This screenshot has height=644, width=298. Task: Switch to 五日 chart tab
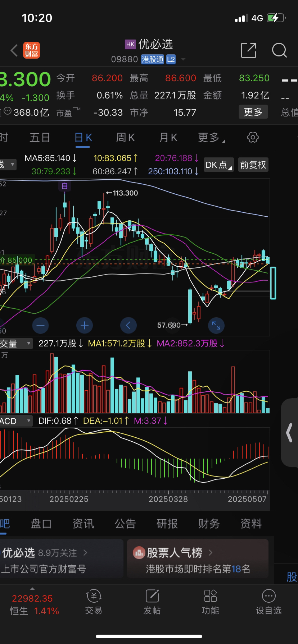[40, 137]
